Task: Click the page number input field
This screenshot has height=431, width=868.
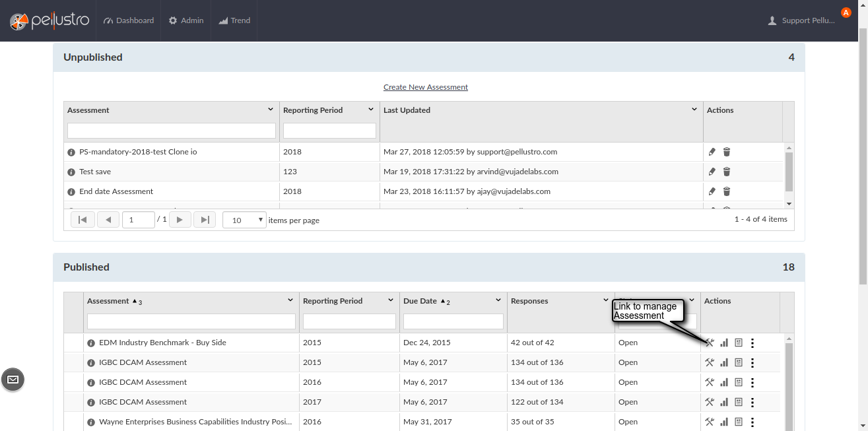Action: click(x=138, y=220)
